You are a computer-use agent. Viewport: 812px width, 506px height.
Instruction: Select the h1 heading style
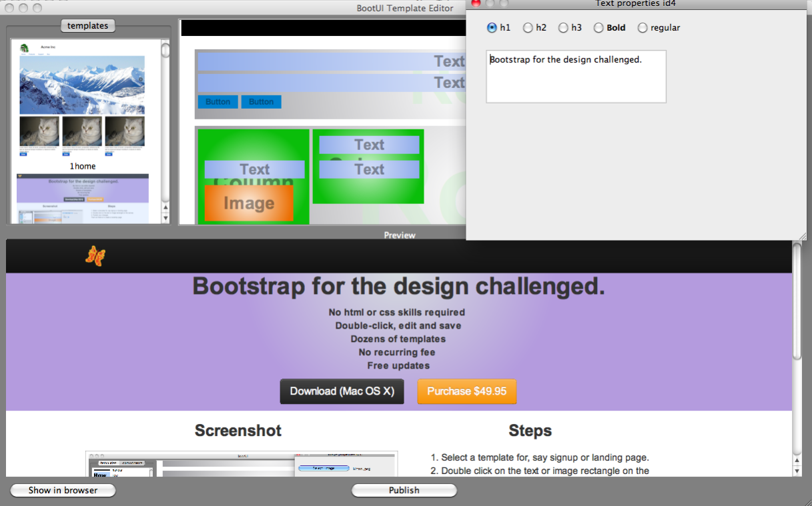pyautogui.click(x=491, y=27)
